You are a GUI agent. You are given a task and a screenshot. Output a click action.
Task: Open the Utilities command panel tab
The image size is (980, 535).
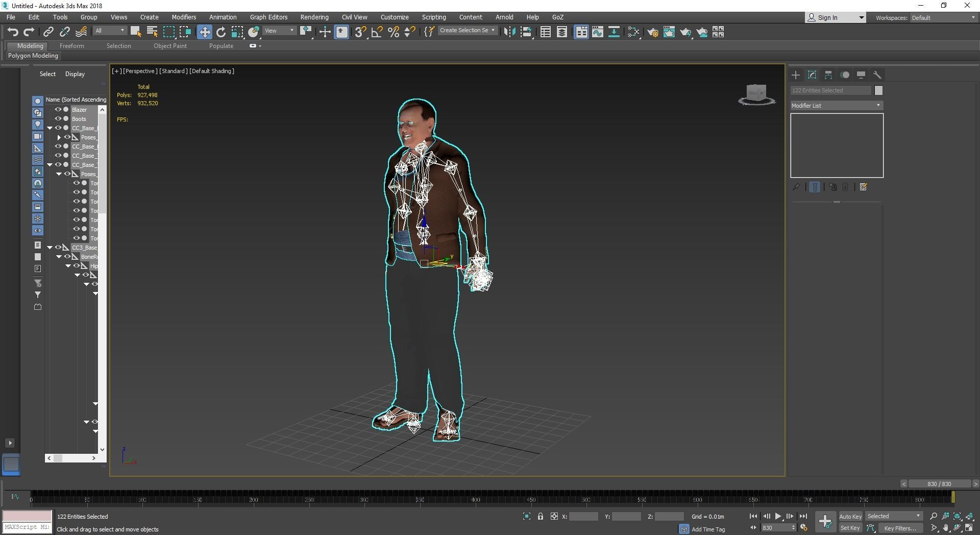click(x=877, y=75)
